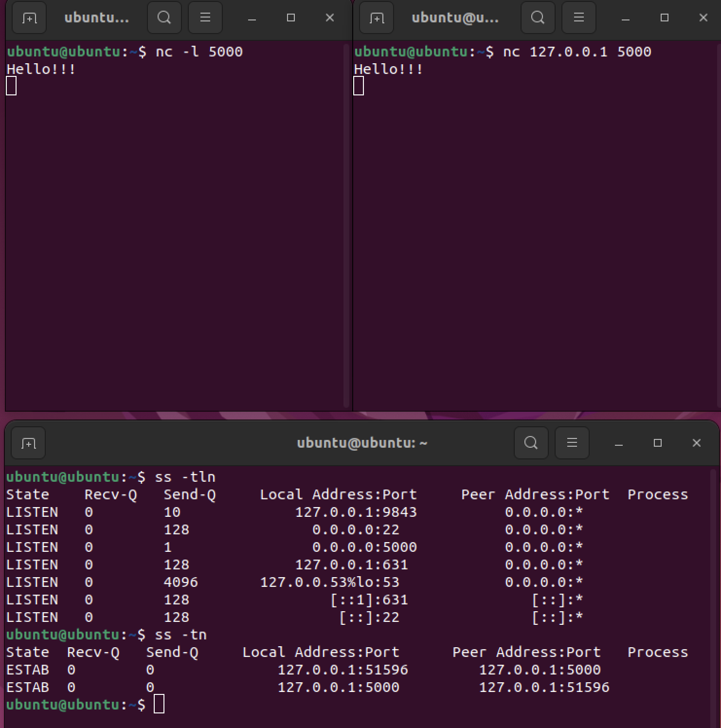721x728 pixels.
Task: Open new tab in nc client terminal
Action: (x=377, y=18)
